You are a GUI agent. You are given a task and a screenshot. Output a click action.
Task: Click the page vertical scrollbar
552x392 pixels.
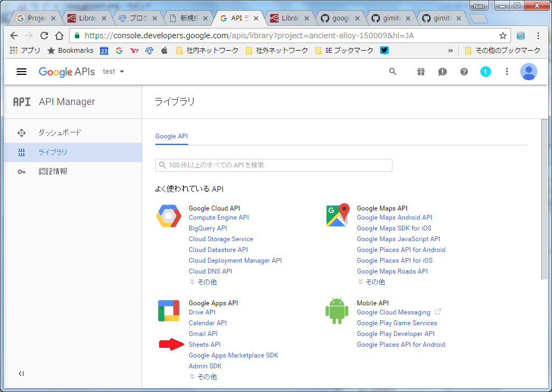[x=544, y=199]
